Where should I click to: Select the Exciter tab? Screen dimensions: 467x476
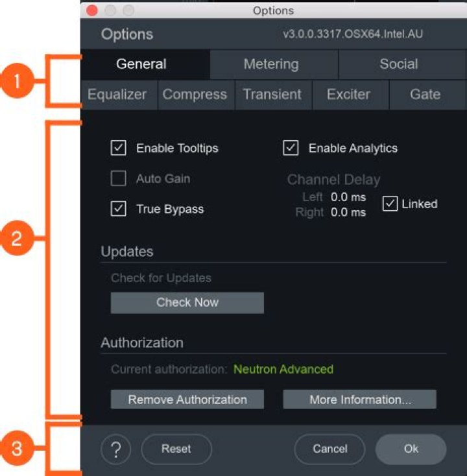[x=348, y=95]
